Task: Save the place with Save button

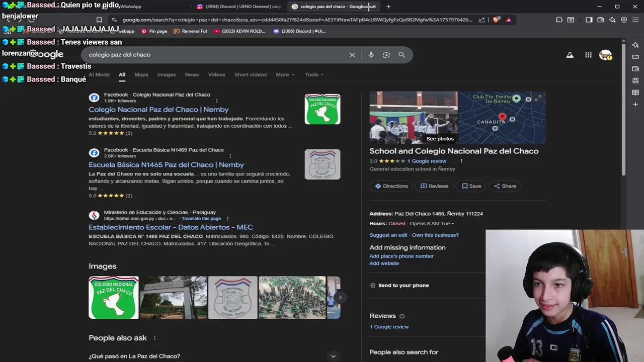Action: pyautogui.click(x=471, y=186)
